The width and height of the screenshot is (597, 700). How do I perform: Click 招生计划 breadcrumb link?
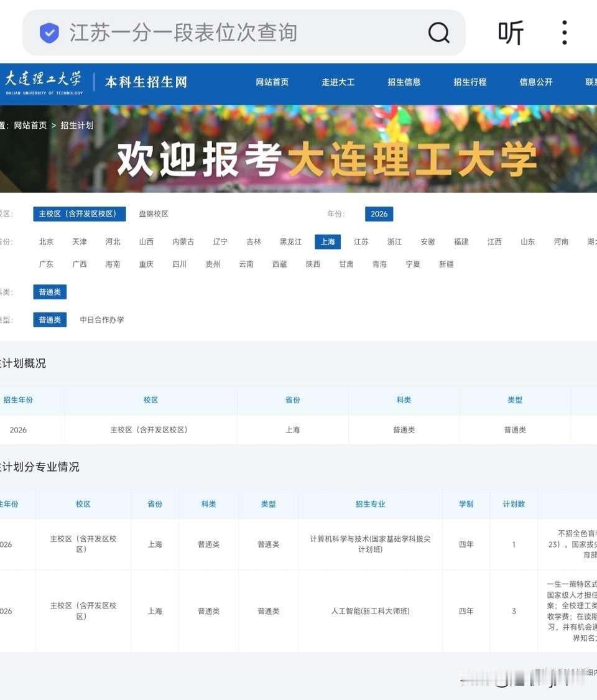pyautogui.click(x=77, y=126)
